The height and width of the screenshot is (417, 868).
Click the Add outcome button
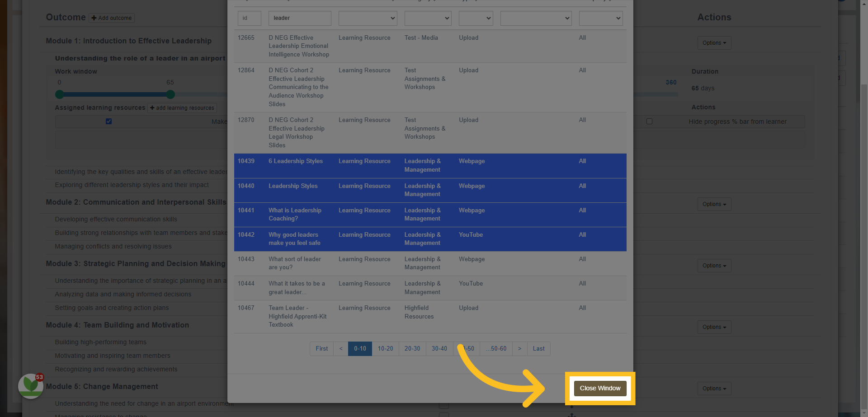coord(112,18)
